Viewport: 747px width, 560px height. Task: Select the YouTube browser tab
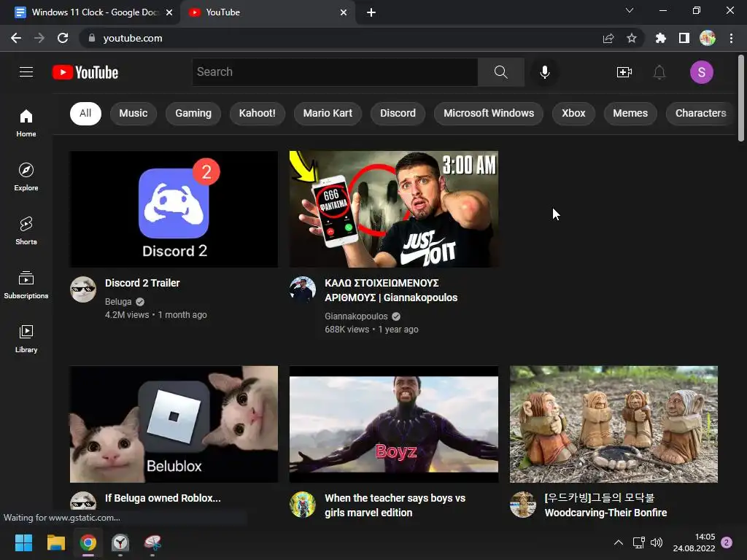[x=266, y=12]
